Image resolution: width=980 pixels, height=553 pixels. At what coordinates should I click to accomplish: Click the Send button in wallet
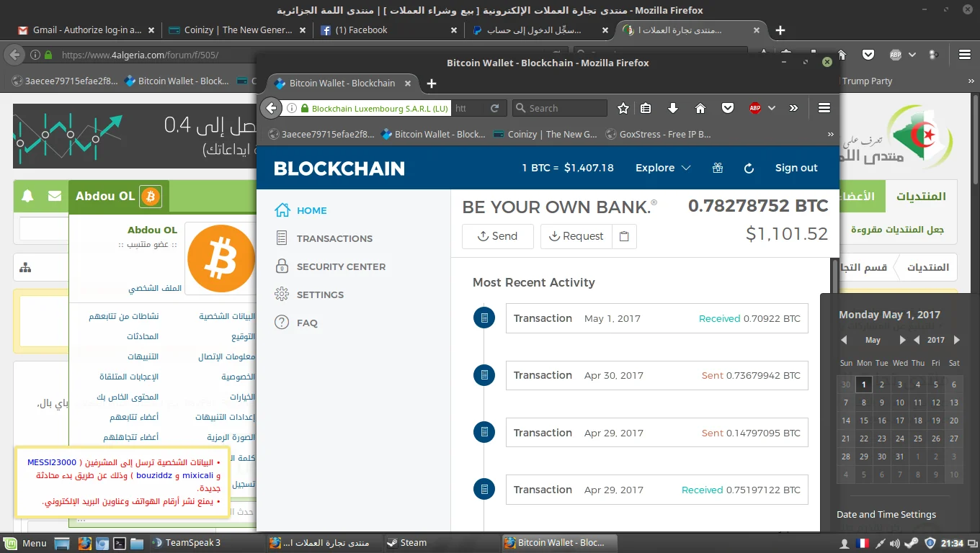[x=497, y=236]
